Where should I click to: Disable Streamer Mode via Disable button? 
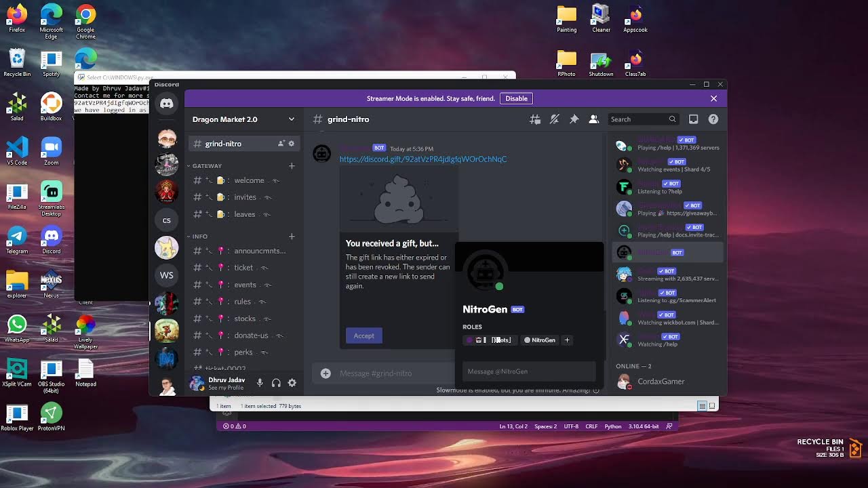point(516,98)
